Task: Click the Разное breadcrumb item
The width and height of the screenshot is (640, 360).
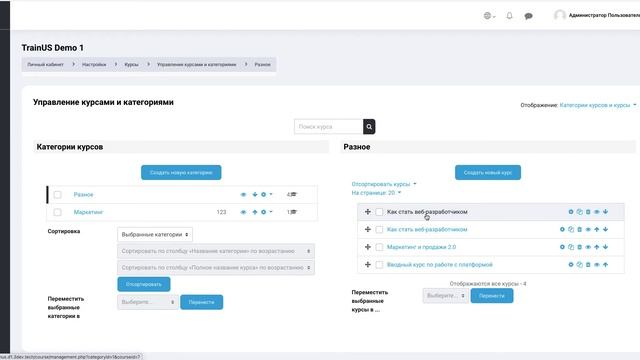Action: pyautogui.click(x=262, y=64)
